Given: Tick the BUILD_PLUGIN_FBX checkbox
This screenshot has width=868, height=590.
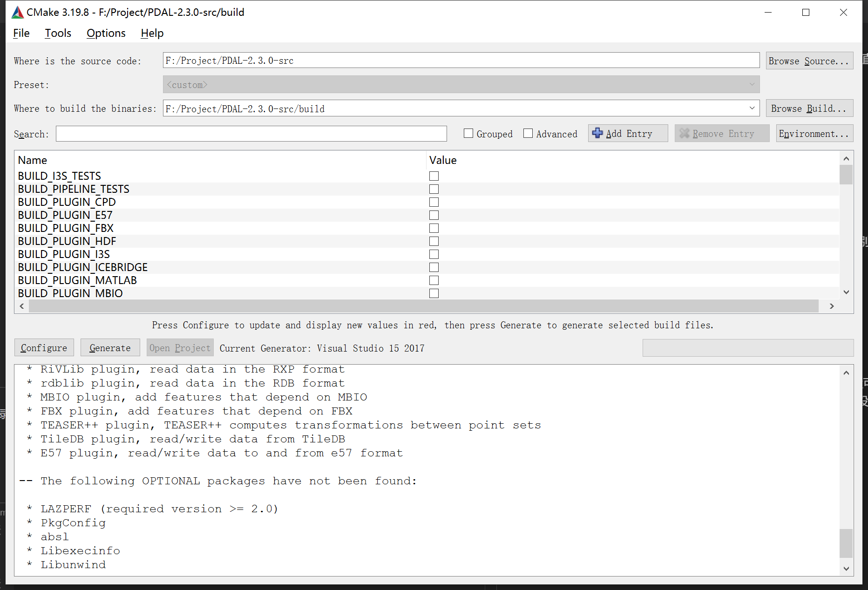Looking at the screenshot, I should coord(434,228).
